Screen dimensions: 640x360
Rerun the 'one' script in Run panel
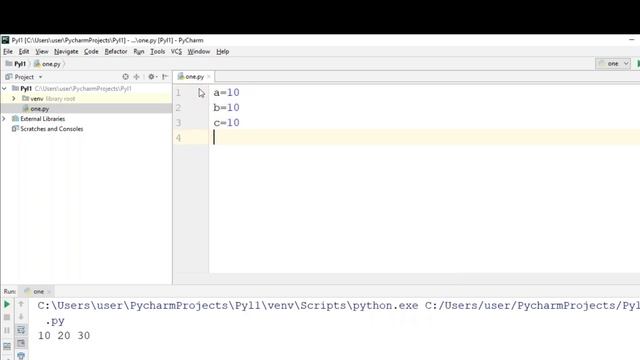pos(7,304)
